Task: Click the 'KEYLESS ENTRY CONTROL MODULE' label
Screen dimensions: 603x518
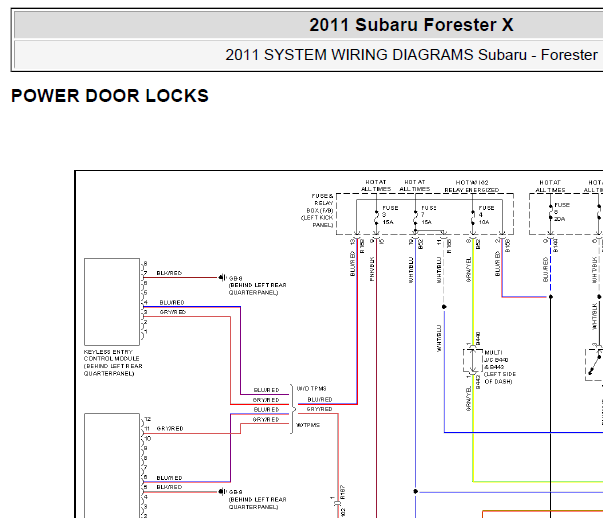Action: point(113,363)
